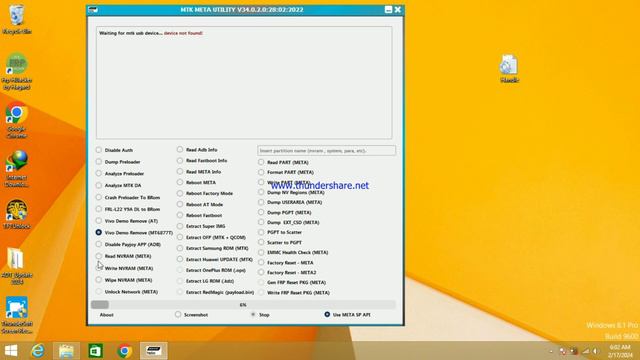Select Vivo Demo Remove (MT6877T) option
The width and height of the screenshot is (640, 360).
coord(135,233)
